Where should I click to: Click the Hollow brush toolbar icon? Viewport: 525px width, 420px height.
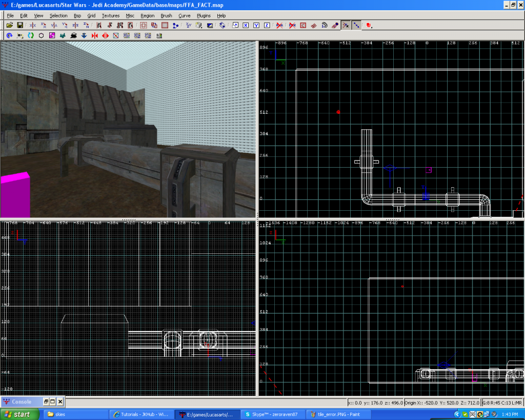[165, 25]
